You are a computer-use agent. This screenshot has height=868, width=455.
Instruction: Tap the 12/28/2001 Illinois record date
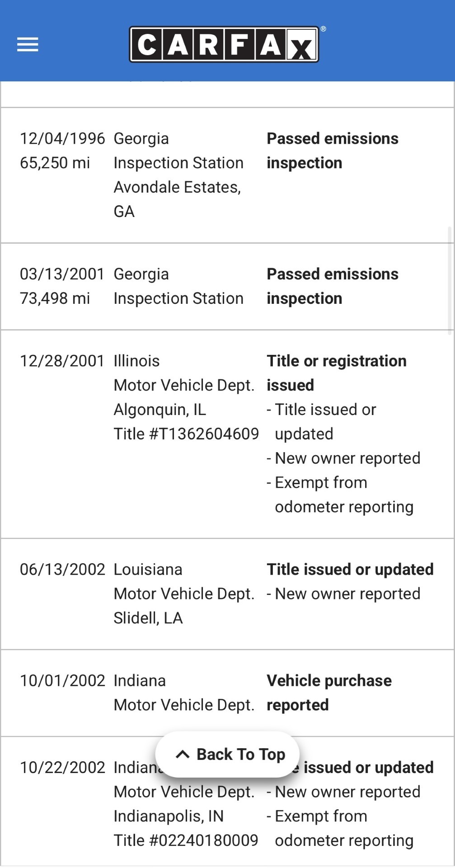pos(62,361)
